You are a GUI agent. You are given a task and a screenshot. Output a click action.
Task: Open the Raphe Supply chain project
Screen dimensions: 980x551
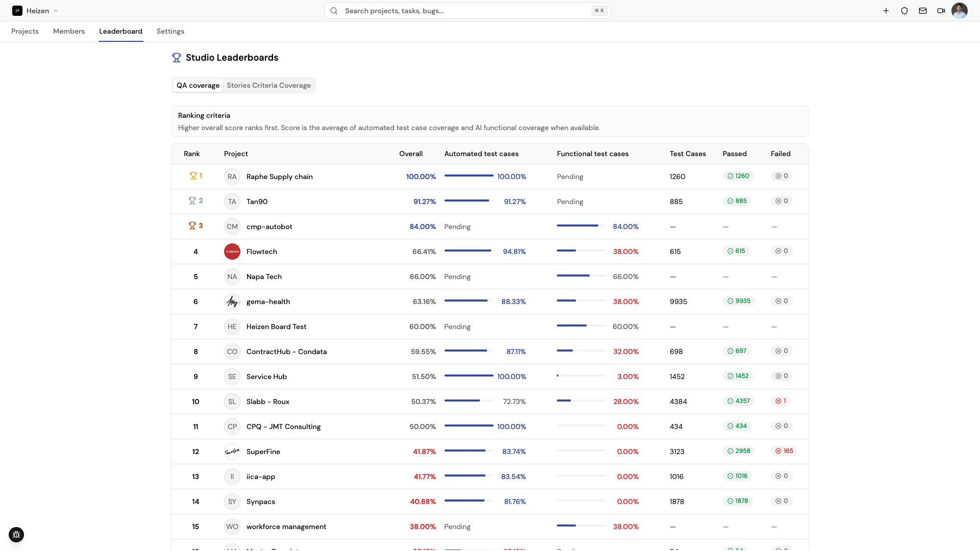click(x=280, y=177)
